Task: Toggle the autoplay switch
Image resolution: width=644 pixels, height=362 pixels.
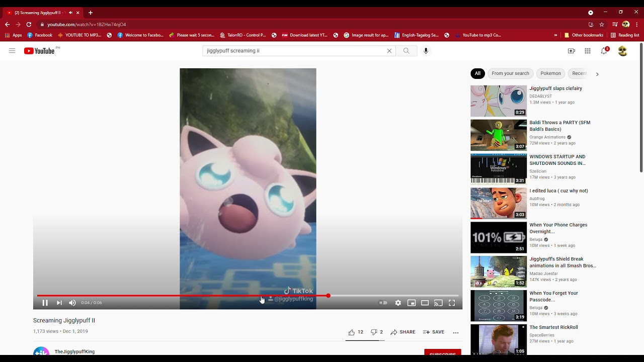Action: point(383,303)
